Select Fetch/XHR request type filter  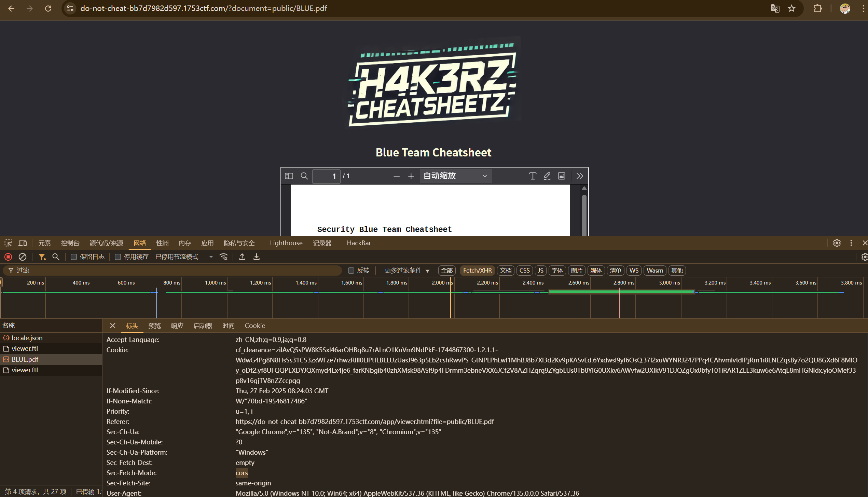[x=477, y=271]
